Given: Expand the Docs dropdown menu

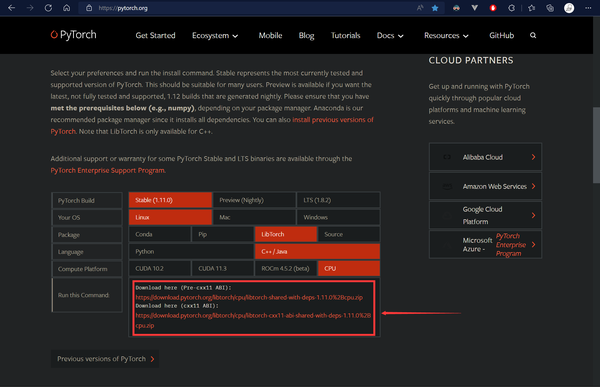Looking at the screenshot, I should point(390,36).
